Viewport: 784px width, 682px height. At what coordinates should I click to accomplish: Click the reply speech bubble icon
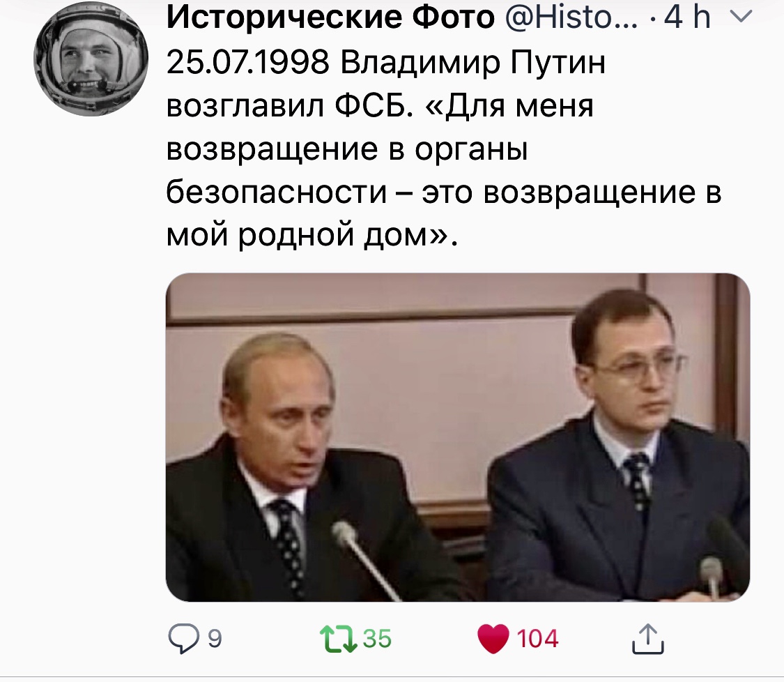183,639
